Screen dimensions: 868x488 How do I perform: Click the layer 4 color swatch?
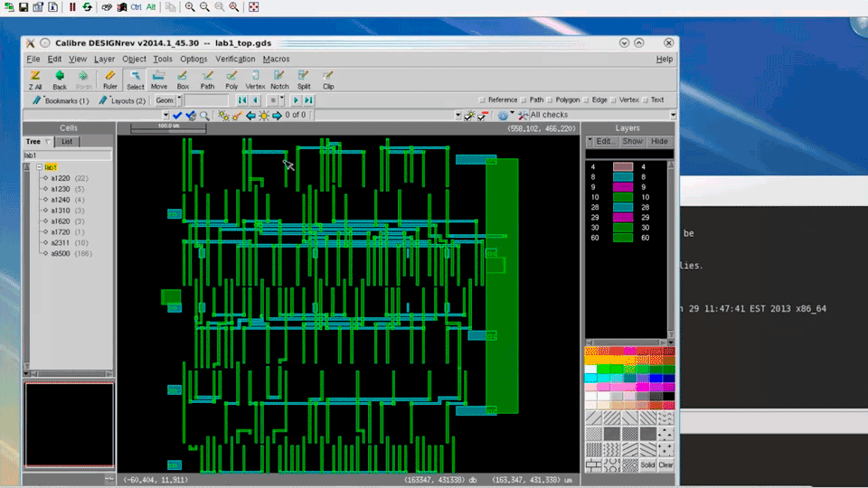point(623,166)
